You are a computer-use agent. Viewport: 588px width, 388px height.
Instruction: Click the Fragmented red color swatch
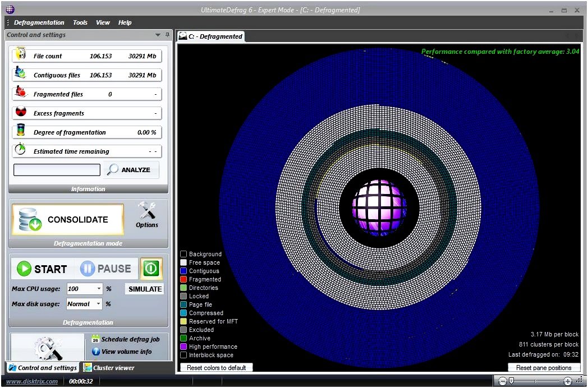point(183,279)
